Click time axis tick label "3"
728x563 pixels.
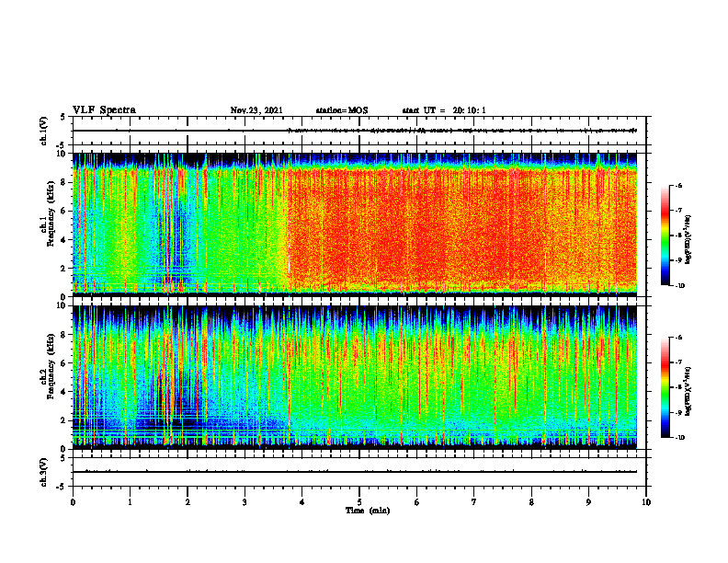245,502
